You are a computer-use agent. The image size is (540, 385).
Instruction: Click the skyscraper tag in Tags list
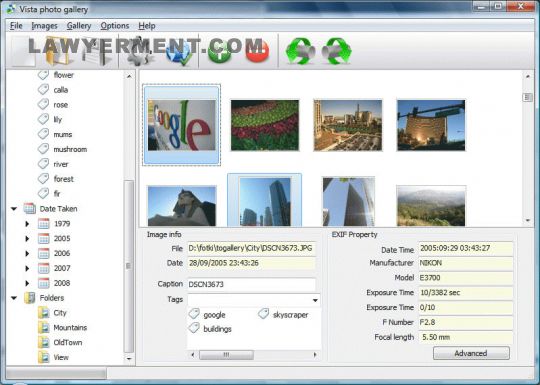pyautogui.click(x=283, y=314)
